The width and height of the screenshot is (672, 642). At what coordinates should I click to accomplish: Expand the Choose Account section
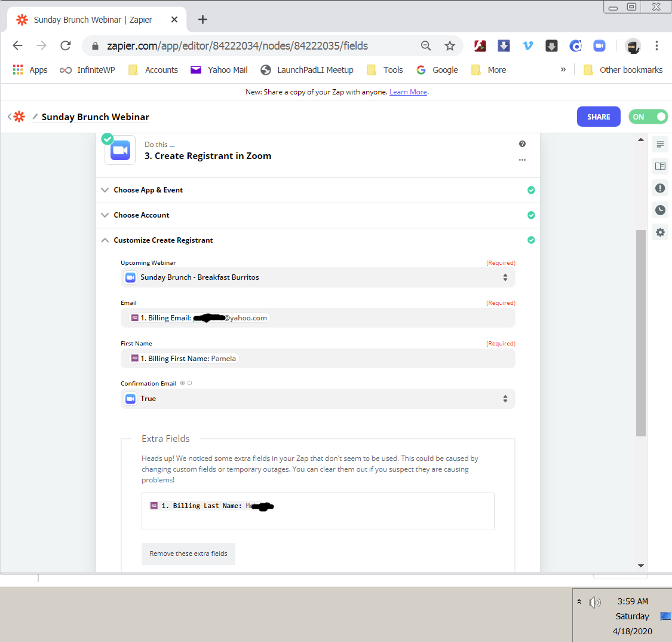pos(318,215)
